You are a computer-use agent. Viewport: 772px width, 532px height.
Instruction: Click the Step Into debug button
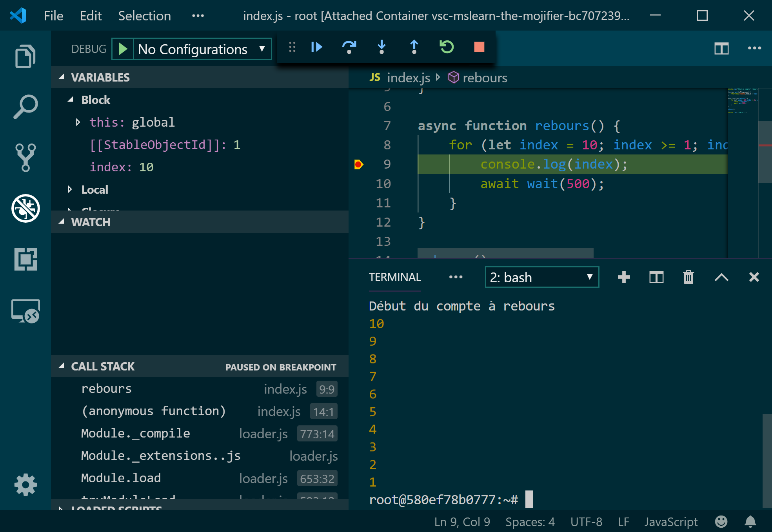pyautogui.click(x=381, y=48)
